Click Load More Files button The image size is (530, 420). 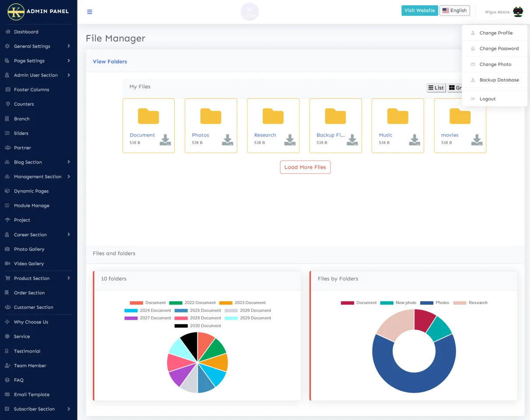pos(305,167)
